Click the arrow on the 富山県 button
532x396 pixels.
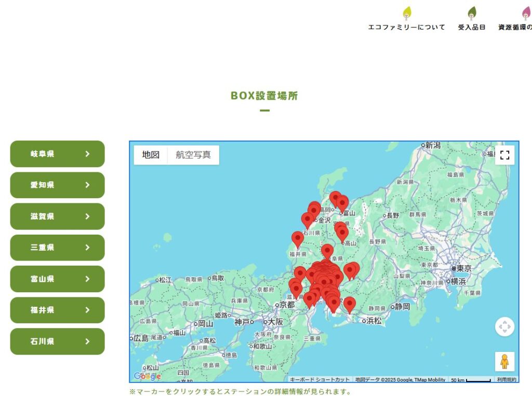(87, 279)
